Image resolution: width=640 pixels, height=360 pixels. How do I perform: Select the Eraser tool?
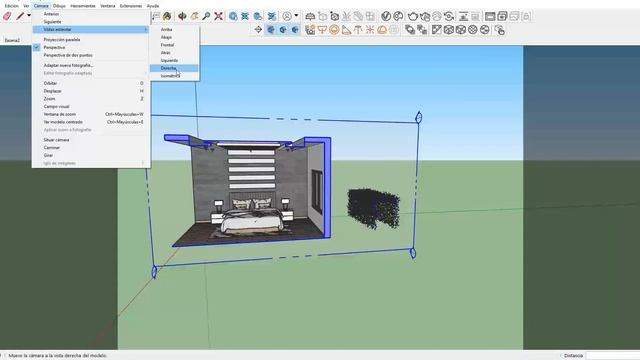point(7,16)
